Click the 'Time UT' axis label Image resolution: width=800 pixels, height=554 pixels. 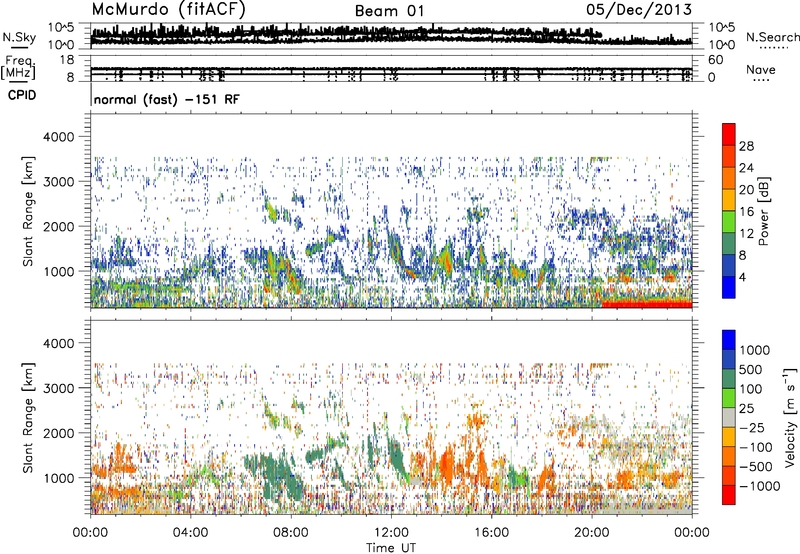pyautogui.click(x=391, y=547)
